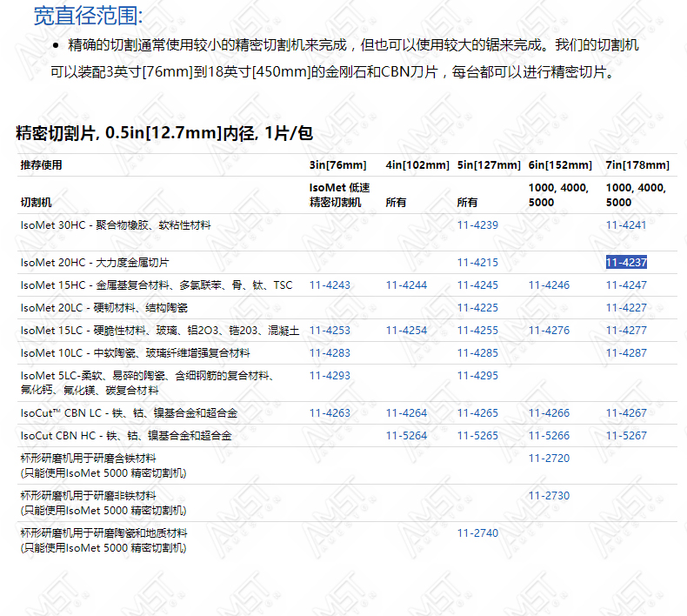
Task: Select the 推荐使用 column header
Action: tap(41, 165)
